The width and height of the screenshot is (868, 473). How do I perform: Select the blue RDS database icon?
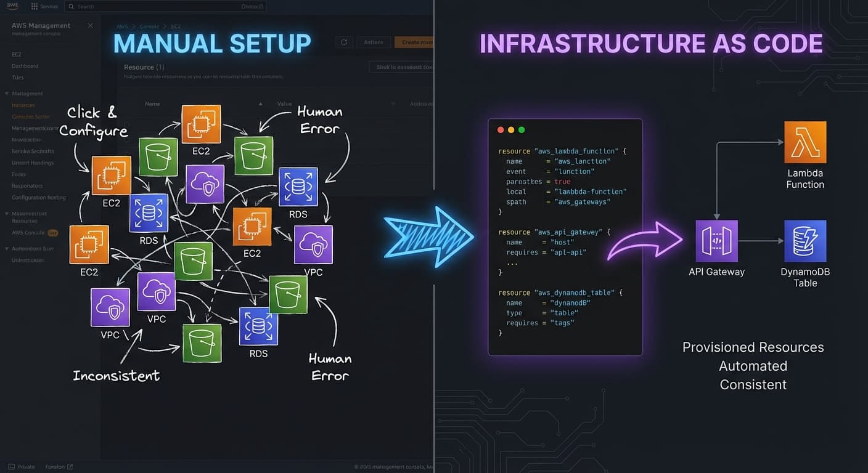(298, 186)
